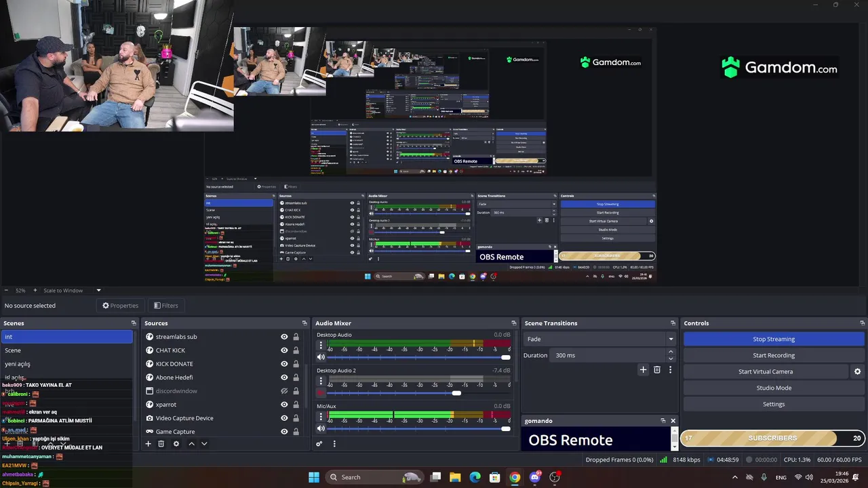Float the gomando dock panel

[x=663, y=421]
